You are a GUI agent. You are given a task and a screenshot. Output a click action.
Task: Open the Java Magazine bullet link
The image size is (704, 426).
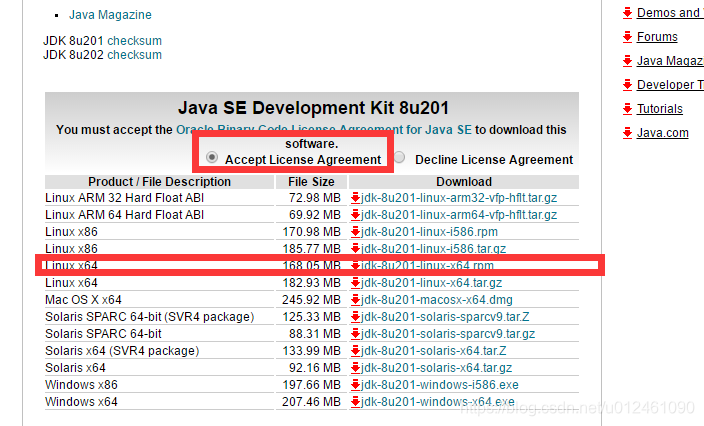point(110,15)
